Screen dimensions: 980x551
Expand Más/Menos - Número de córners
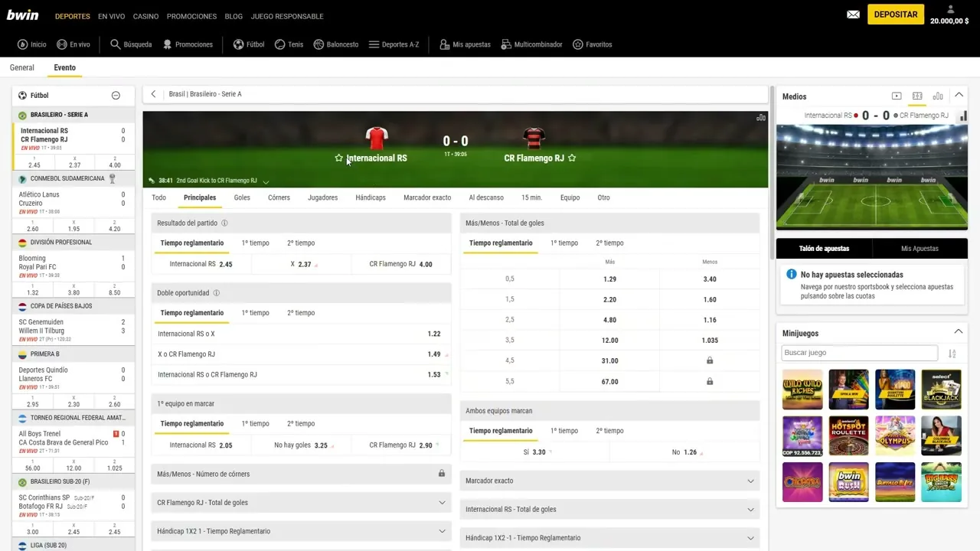tap(301, 474)
